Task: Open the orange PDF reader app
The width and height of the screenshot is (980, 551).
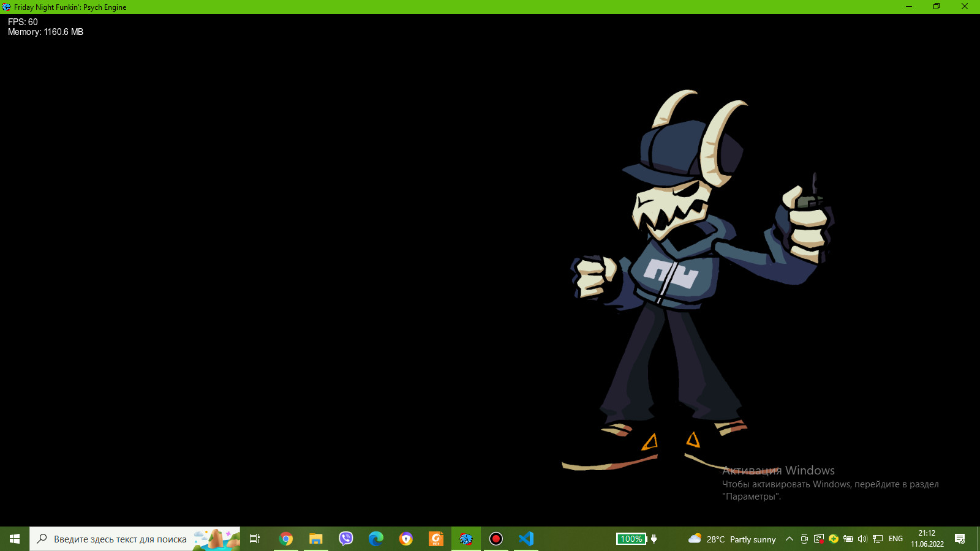Action: pyautogui.click(x=435, y=539)
